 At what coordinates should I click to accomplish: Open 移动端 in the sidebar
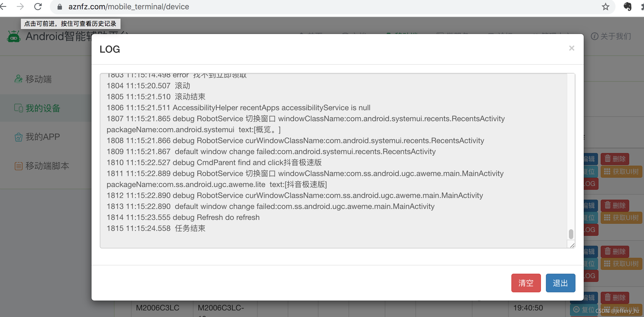click(33, 79)
